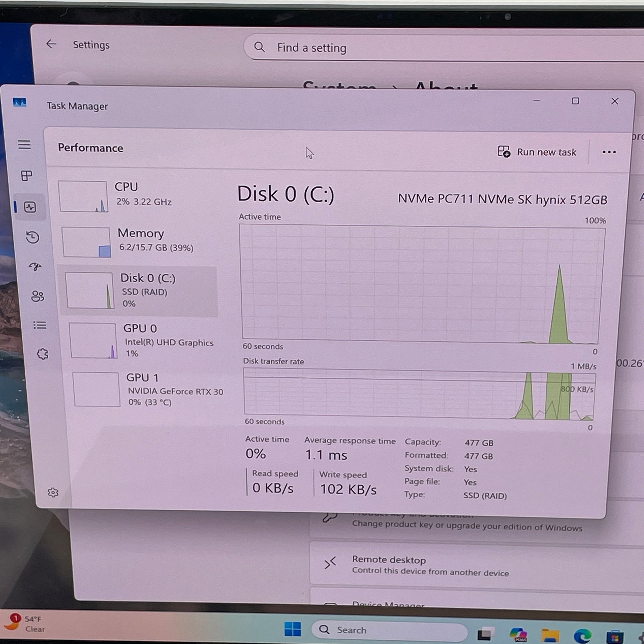The width and height of the screenshot is (644, 644).
Task: Open the Services puzzle icon
Action: pyautogui.click(x=42, y=354)
